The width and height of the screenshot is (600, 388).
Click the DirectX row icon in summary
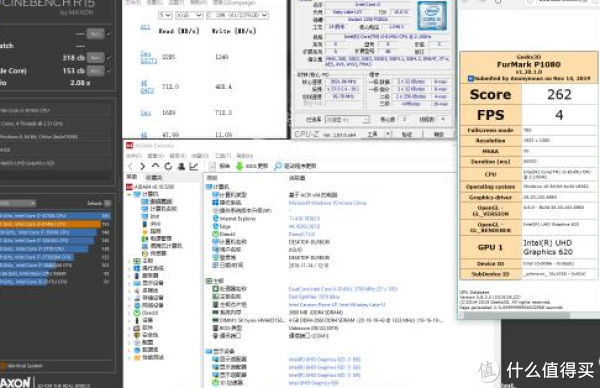click(x=216, y=234)
